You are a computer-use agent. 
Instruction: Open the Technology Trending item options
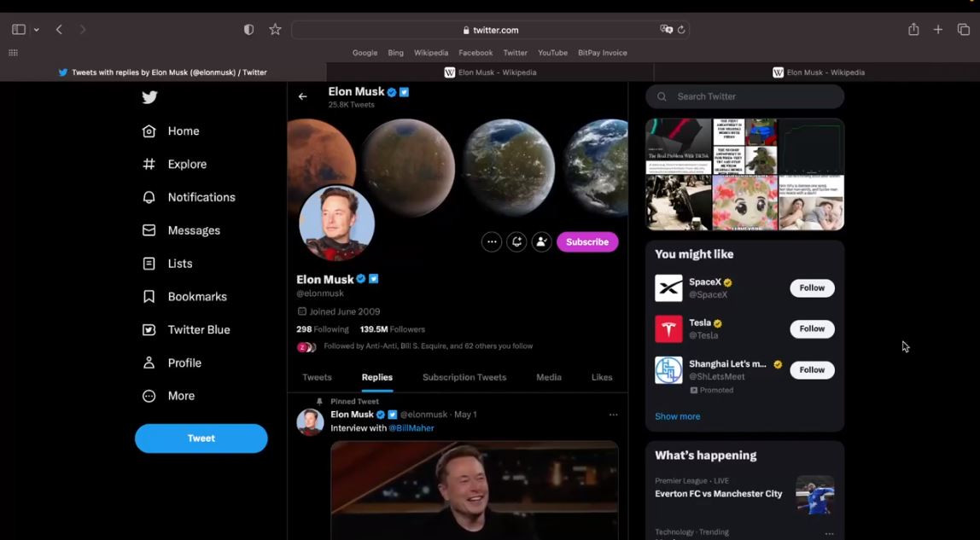click(830, 534)
